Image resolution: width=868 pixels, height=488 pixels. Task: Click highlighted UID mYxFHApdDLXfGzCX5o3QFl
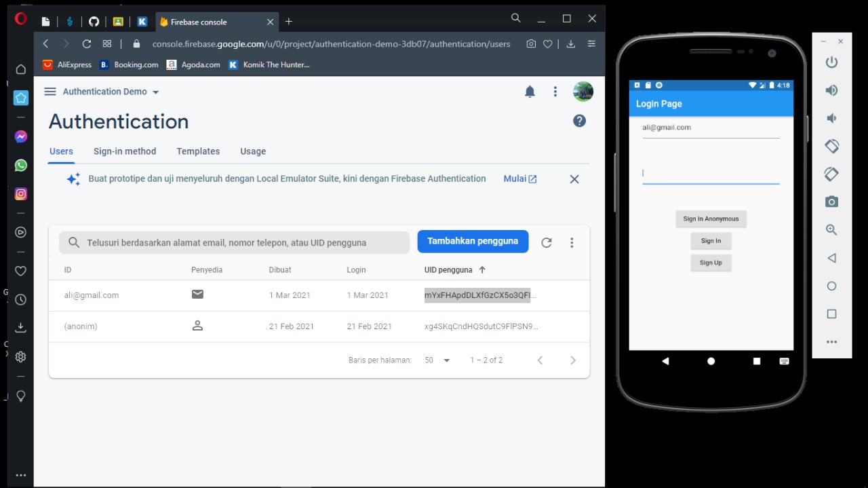point(477,295)
